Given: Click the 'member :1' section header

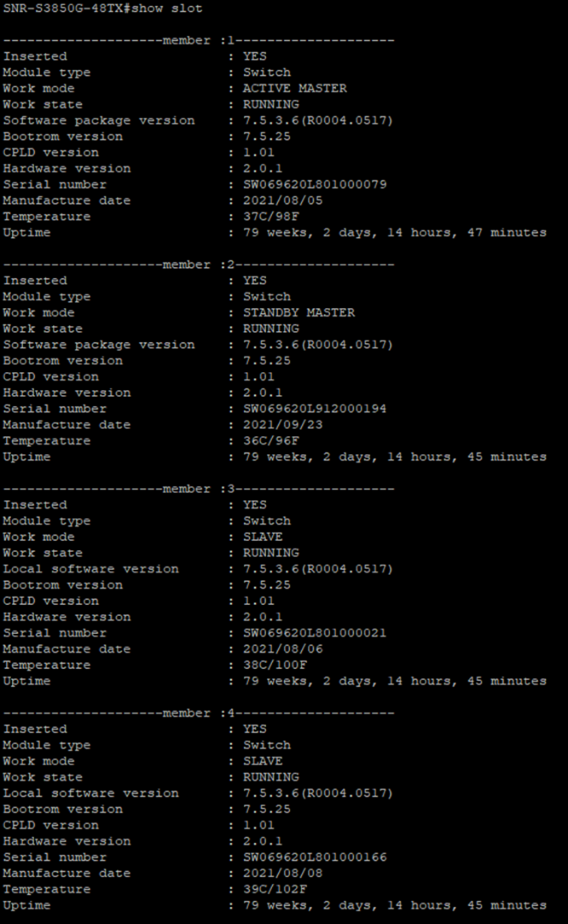Looking at the screenshot, I should point(198,40).
